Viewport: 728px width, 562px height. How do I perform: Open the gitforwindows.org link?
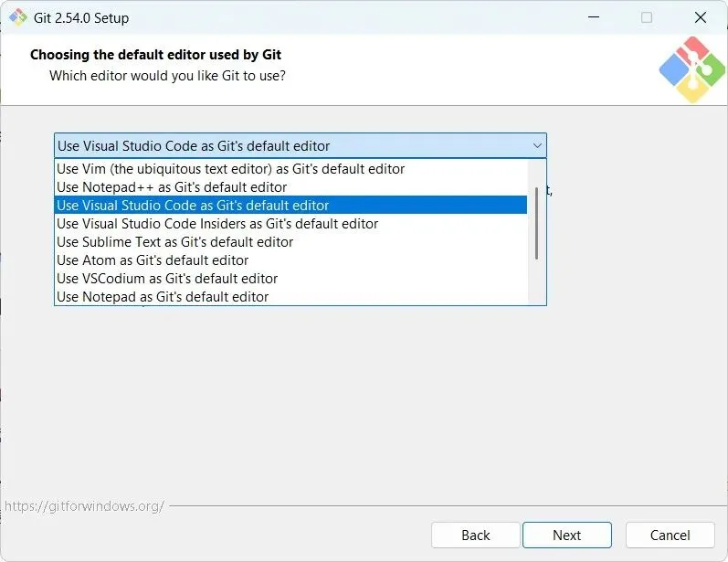pos(84,506)
